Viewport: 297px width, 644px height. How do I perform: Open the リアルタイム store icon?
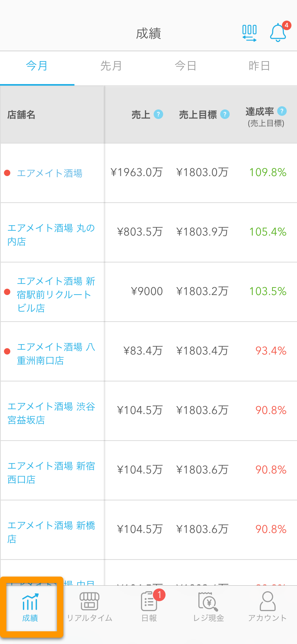89,601
